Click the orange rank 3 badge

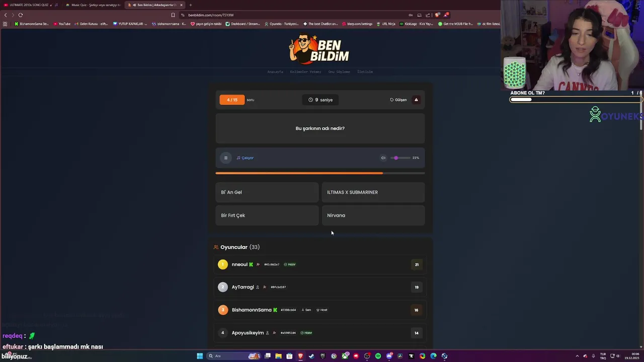pyautogui.click(x=223, y=310)
